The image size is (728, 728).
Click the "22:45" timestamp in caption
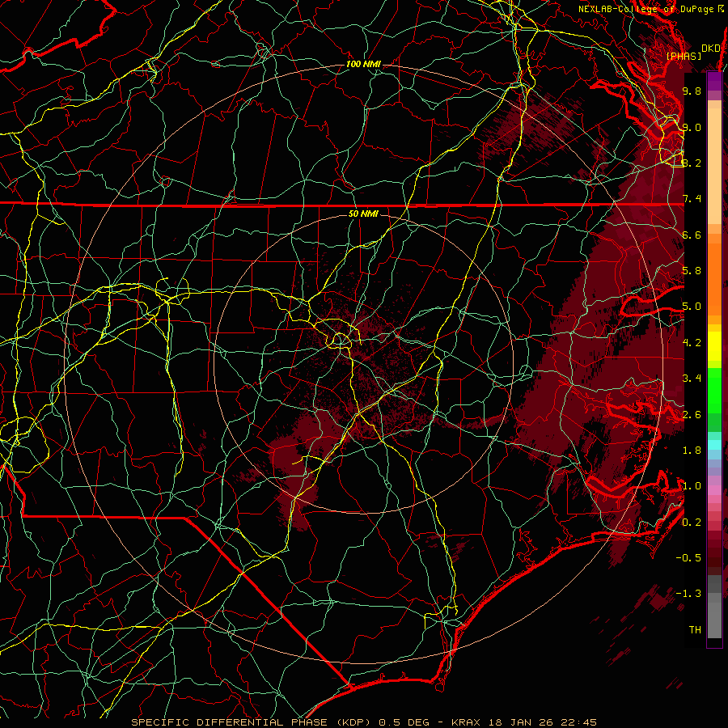point(578,722)
